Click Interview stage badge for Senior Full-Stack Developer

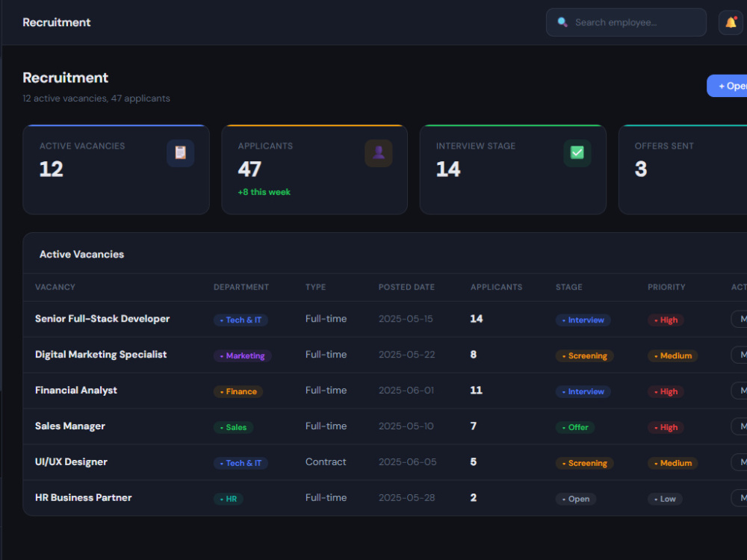click(x=583, y=320)
